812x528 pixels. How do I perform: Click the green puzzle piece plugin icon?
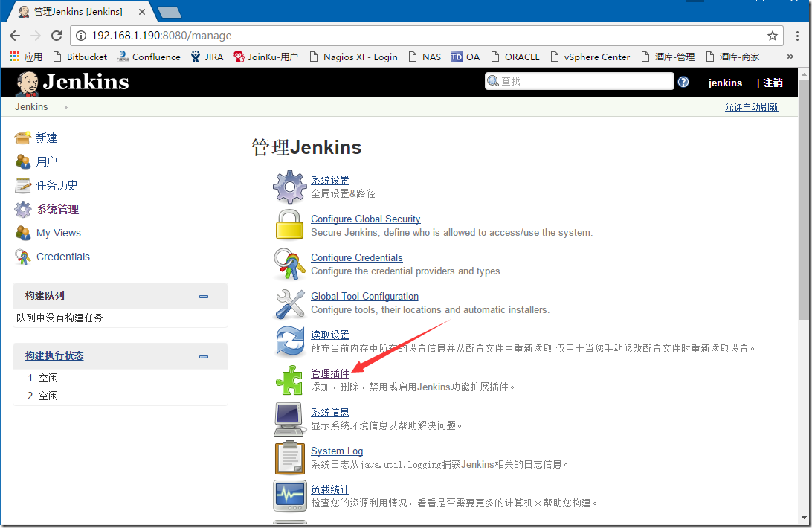pos(289,380)
